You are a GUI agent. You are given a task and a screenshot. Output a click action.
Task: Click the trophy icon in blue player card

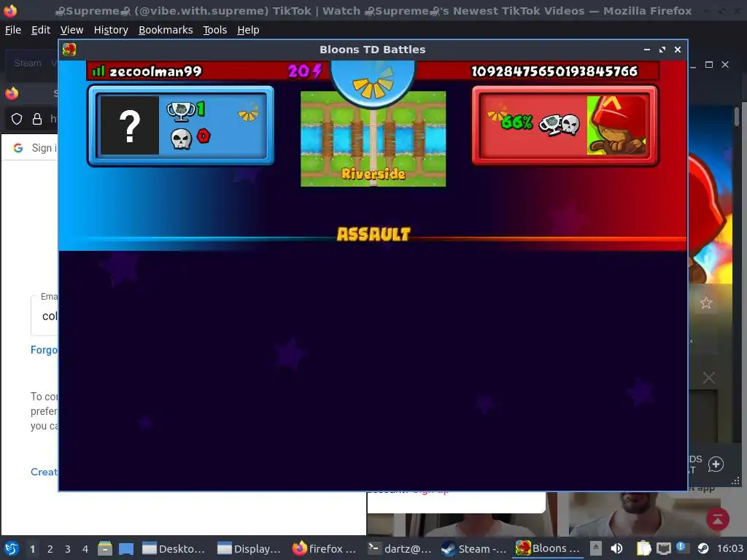[181, 112]
